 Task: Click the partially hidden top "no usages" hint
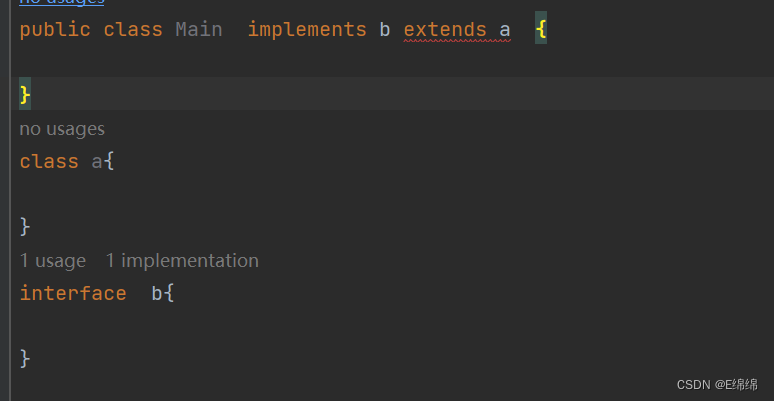coord(62,3)
